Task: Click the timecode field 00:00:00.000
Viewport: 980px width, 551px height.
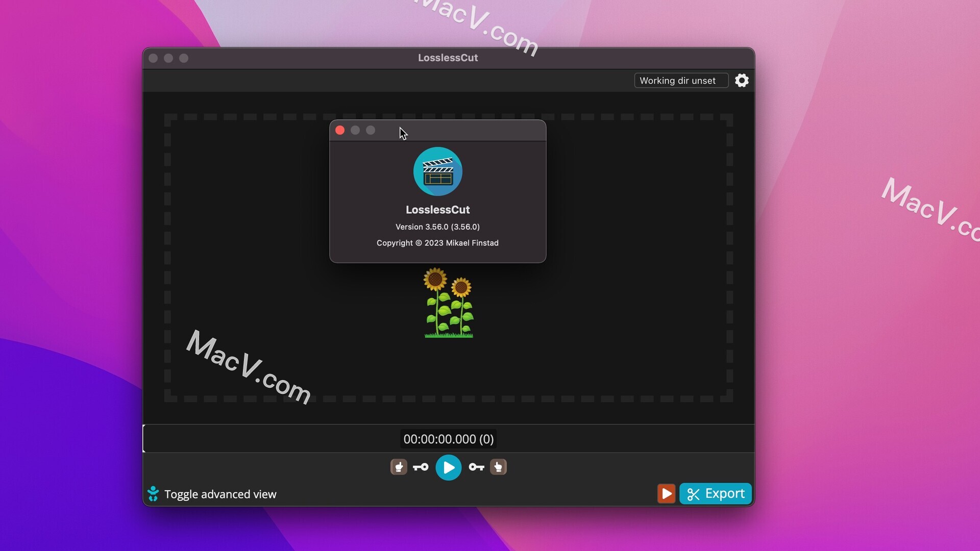Action: pos(448,439)
